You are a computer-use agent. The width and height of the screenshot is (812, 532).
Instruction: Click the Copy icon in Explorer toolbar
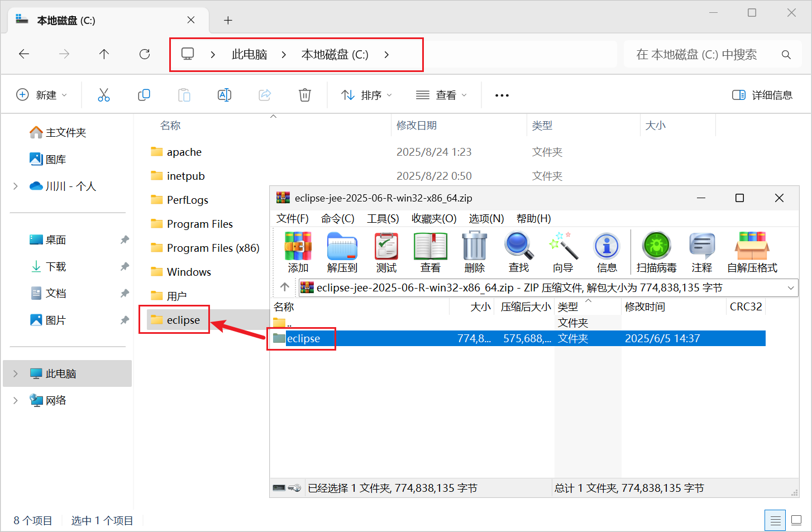tap(144, 95)
